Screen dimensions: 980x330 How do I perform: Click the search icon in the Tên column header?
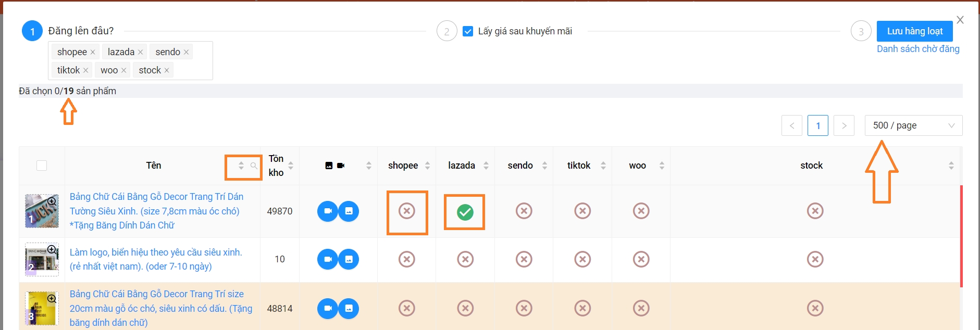[254, 166]
